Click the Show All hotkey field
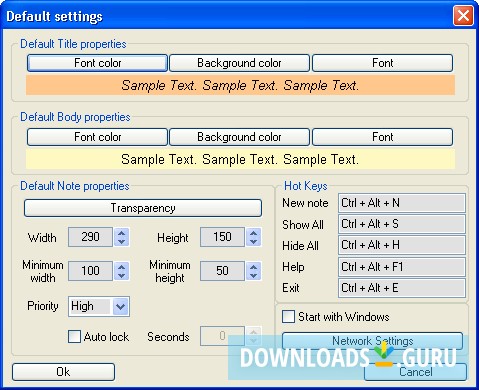This screenshot has height=390, width=479. tap(402, 224)
